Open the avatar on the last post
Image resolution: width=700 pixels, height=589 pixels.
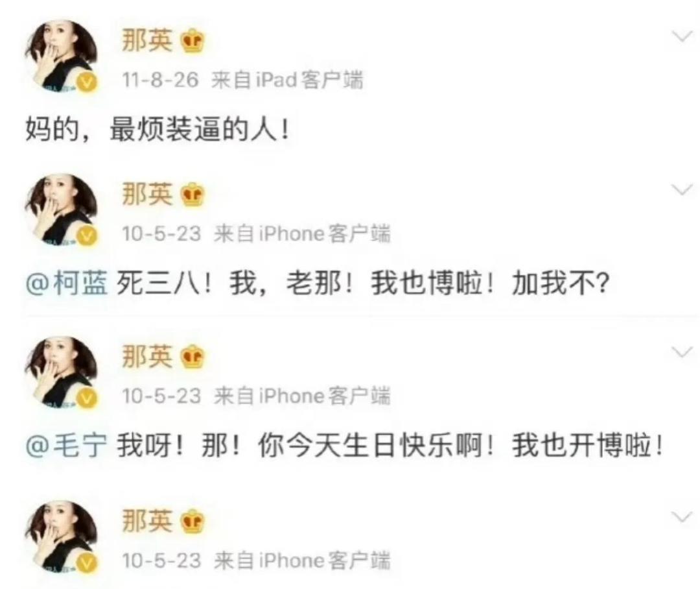click(x=61, y=536)
